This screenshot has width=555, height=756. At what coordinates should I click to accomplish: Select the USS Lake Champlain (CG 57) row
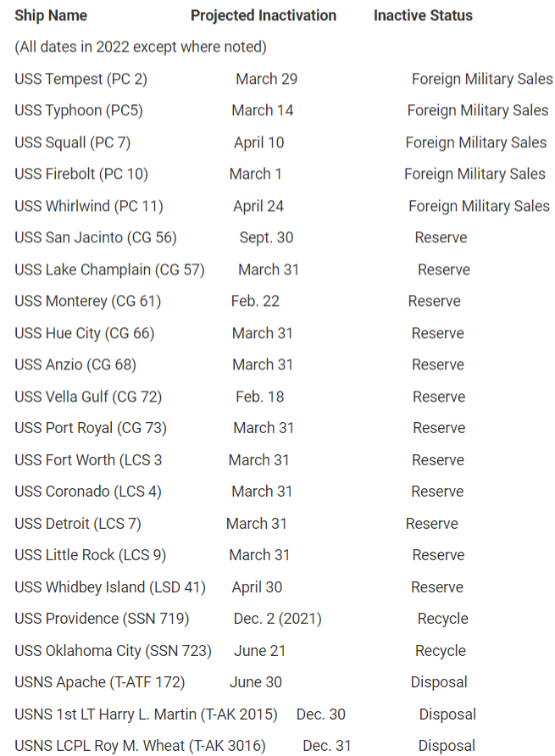[x=109, y=270]
